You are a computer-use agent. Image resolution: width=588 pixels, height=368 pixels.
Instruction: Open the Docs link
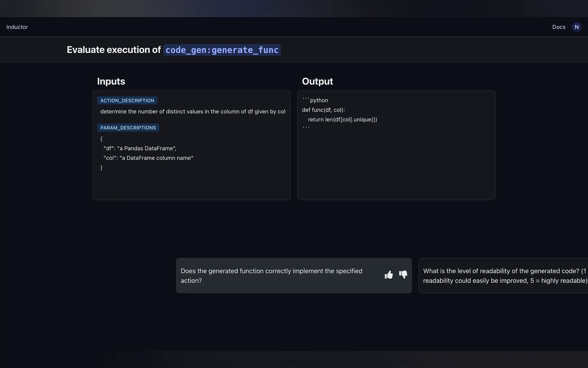(x=559, y=27)
